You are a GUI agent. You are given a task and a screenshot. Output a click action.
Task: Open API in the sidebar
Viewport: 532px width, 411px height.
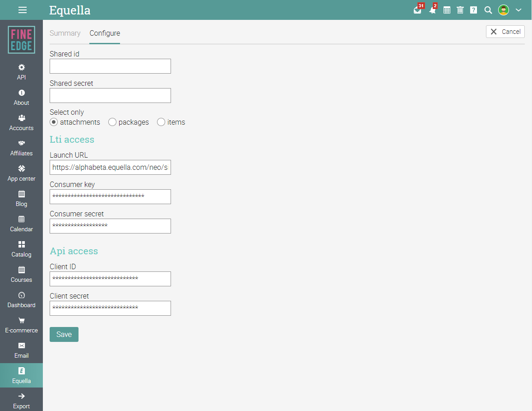(21, 72)
